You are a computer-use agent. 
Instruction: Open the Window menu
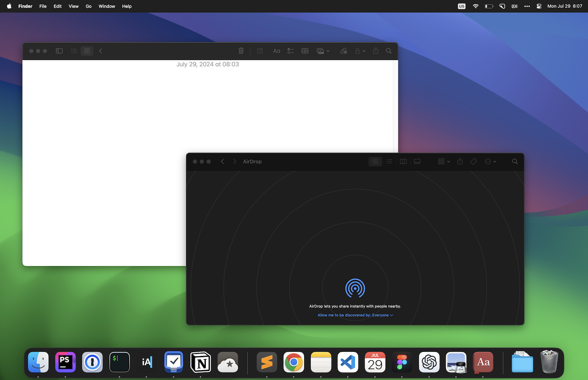(x=107, y=6)
